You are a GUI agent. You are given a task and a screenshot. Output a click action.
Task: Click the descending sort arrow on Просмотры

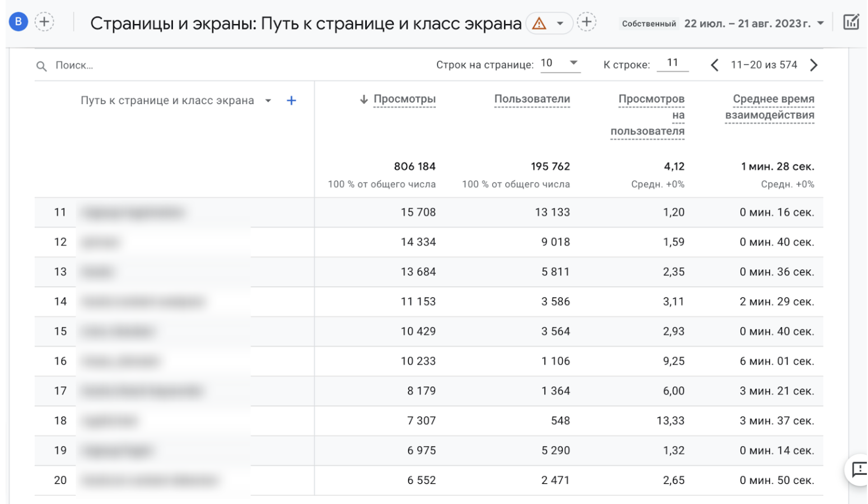364,99
